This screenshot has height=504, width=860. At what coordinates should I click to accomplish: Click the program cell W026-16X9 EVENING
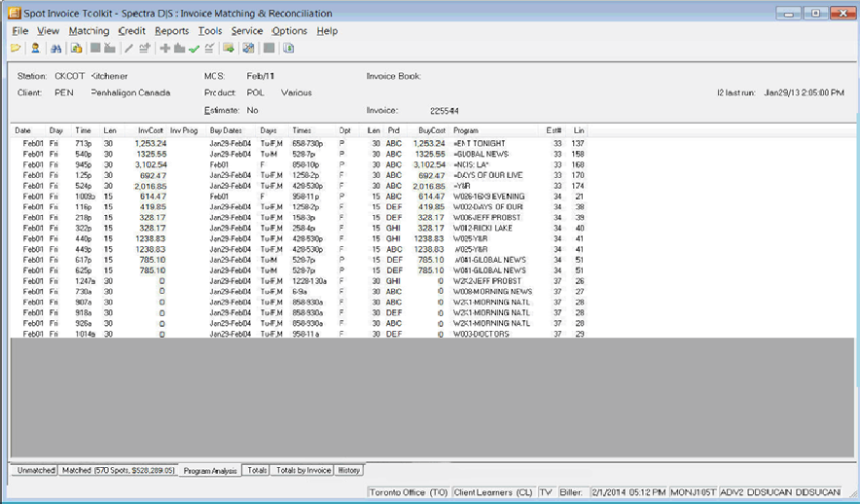point(488,197)
